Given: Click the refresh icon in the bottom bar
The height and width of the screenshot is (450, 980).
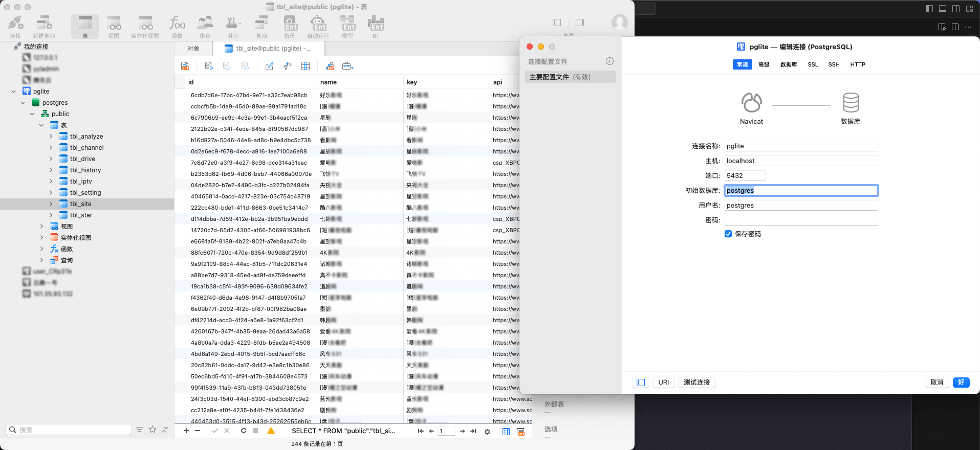Looking at the screenshot, I should pos(244,431).
